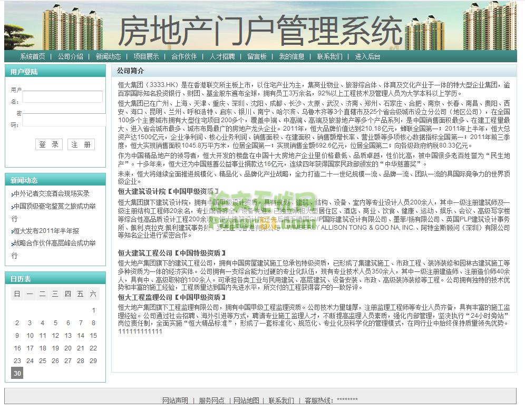Select calendar day 27

pos(68,361)
